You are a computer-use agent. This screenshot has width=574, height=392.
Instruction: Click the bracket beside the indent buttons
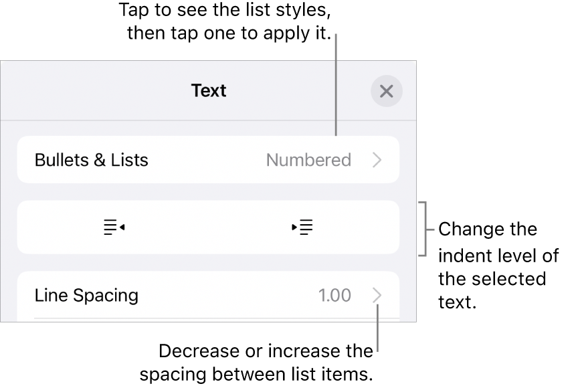(x=422, y=228)
